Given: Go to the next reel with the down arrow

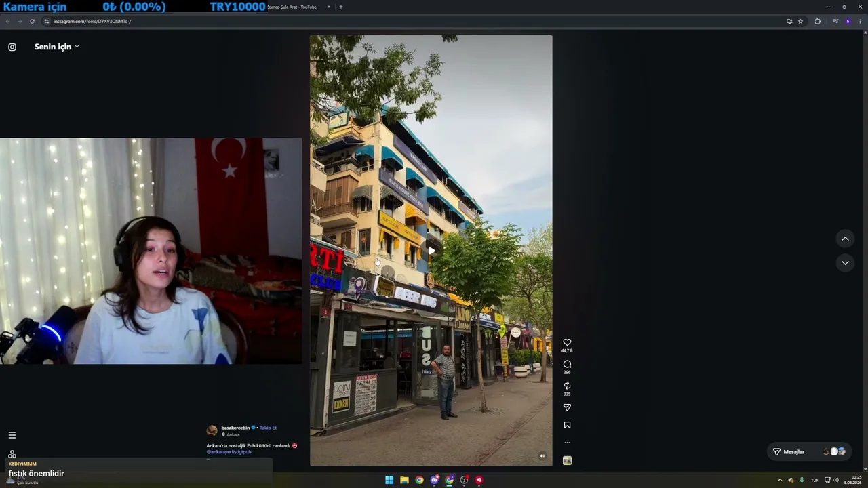Looking at the screenshot, I should tap(845, 263).
